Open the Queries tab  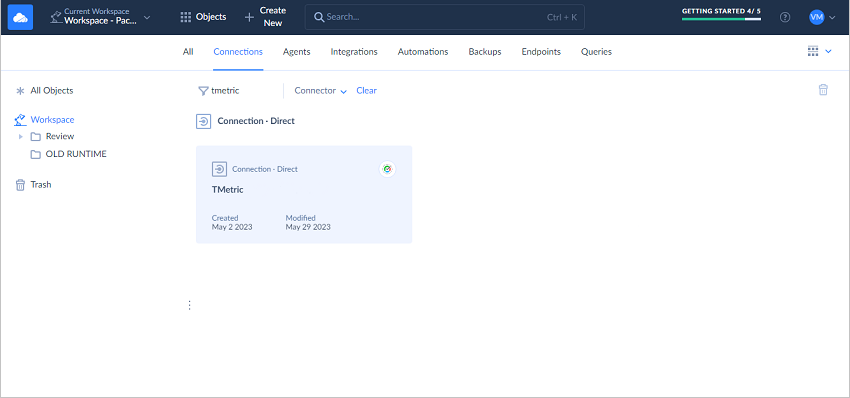pyautogui.click(x=596, y=52)
